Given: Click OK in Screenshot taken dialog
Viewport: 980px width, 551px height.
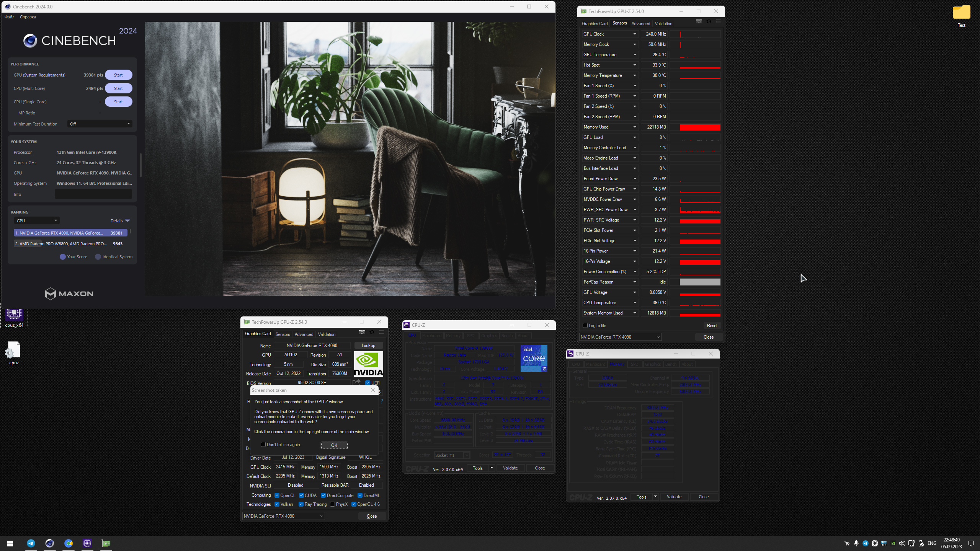Looking at the screenshot, I should [x=334, y=445].
